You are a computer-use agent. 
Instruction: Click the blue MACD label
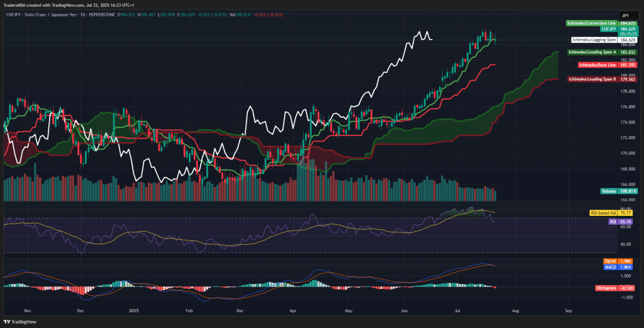(609, 266)
